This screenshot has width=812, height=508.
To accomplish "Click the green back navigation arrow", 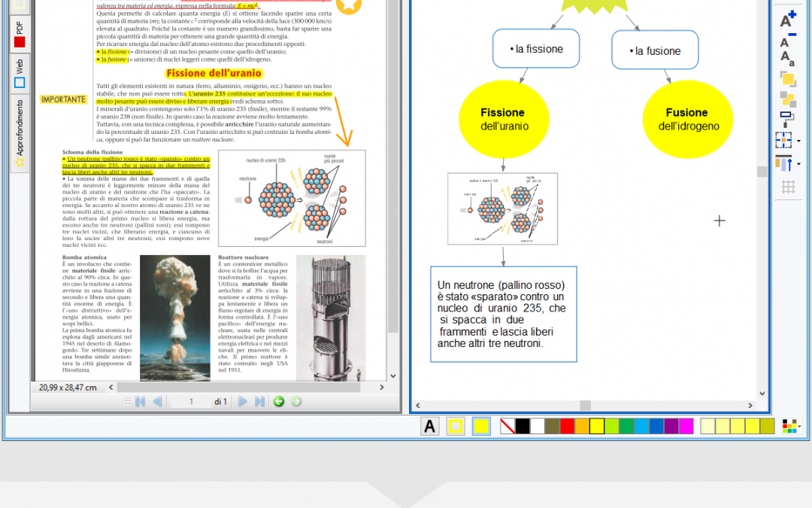I will click(278, 402).
